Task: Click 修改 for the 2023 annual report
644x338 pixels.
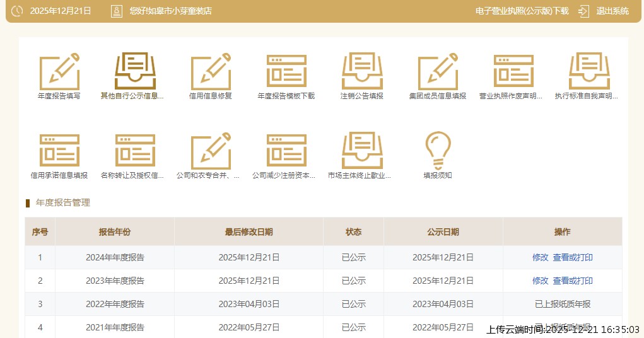Action: click(x=541, y=281)
